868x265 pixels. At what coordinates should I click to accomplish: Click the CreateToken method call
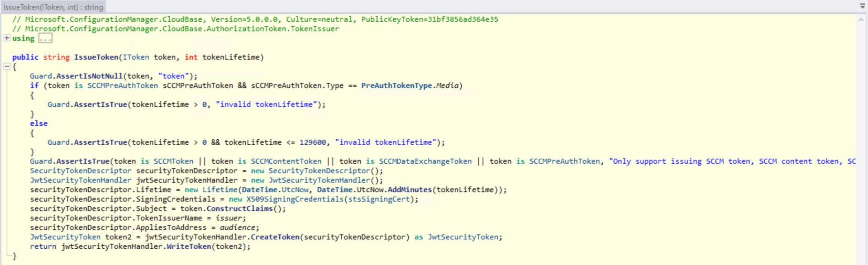tap(275, 237)
